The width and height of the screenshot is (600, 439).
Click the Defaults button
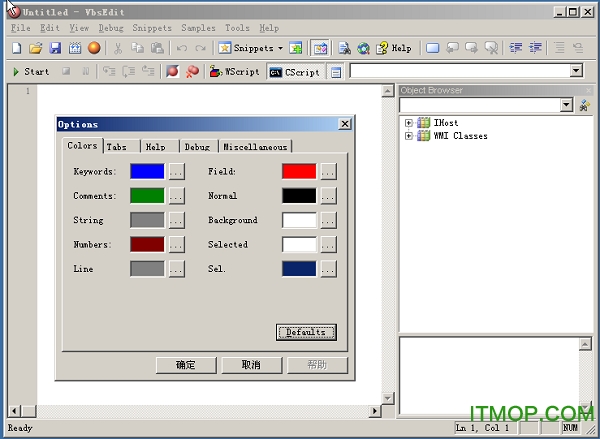pos(306,332)
